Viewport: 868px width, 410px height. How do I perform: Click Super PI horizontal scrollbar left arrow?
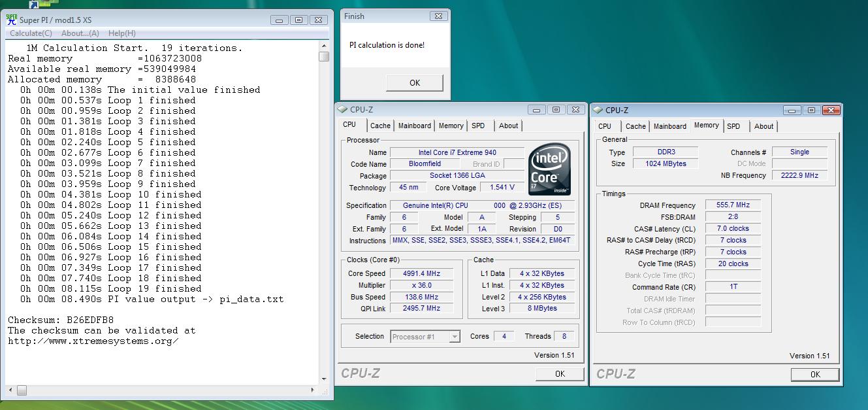click(11, 390)
